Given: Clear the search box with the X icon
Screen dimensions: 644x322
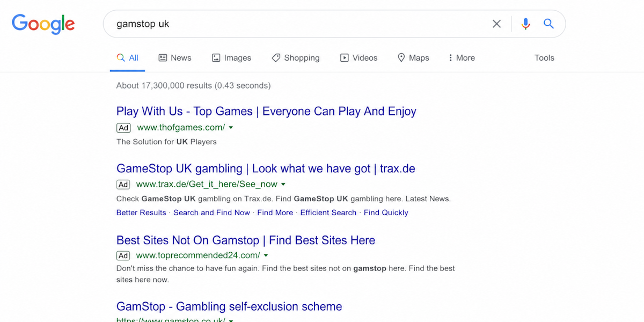Looking at the screenshot, I should (497, 24).
